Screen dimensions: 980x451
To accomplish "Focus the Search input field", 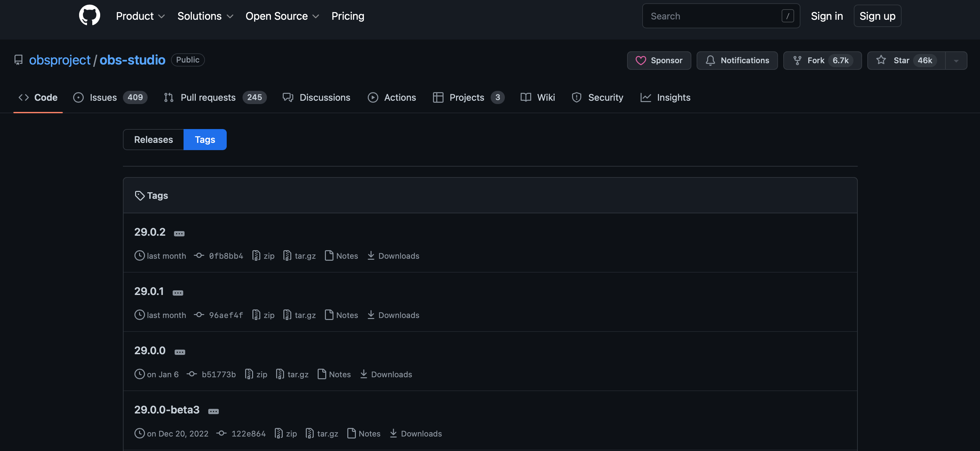I will 721,16.
